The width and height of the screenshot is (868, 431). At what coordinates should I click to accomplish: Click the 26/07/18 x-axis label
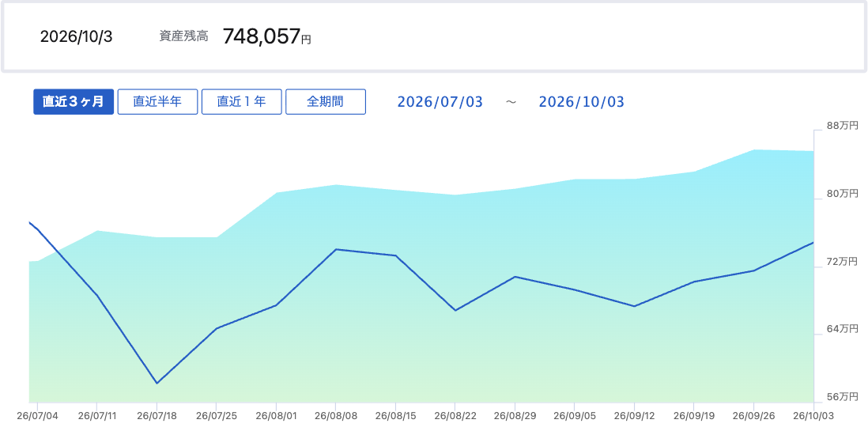point(157,415)
